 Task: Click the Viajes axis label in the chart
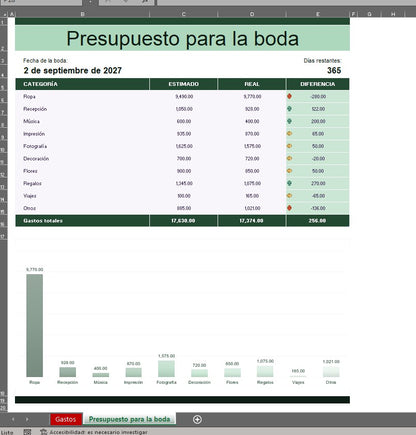pos(298,382)
